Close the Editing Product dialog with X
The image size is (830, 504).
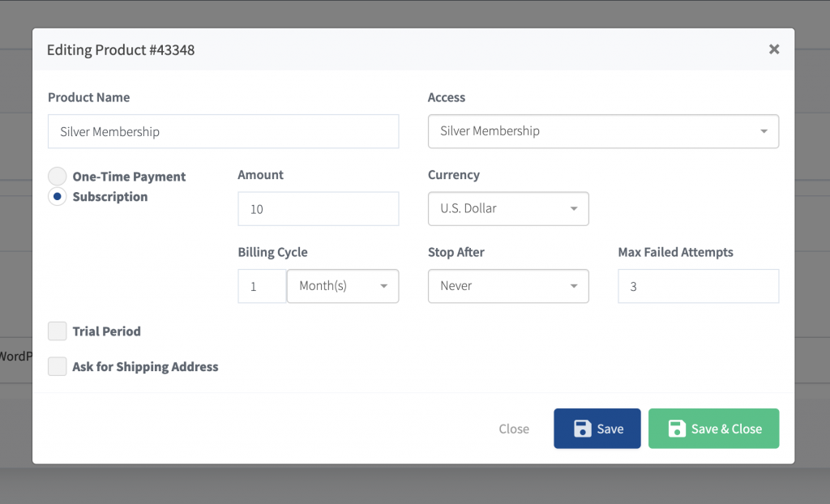point(774,49)
